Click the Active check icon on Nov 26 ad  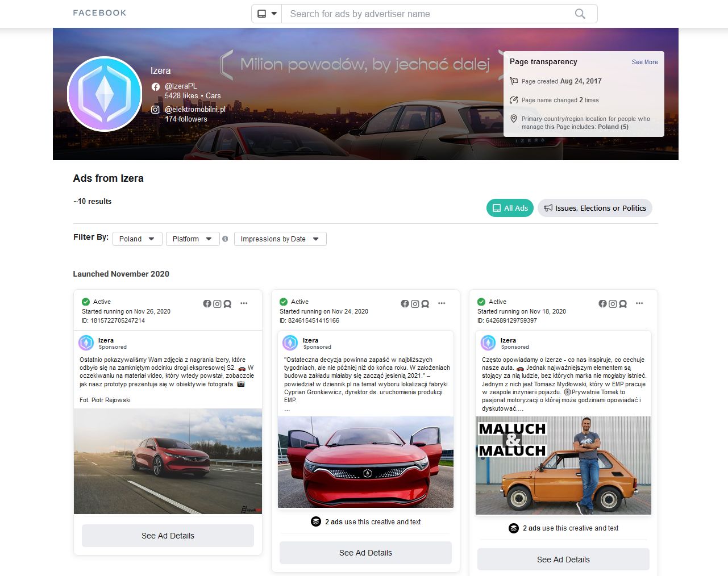tap(86, 302)
